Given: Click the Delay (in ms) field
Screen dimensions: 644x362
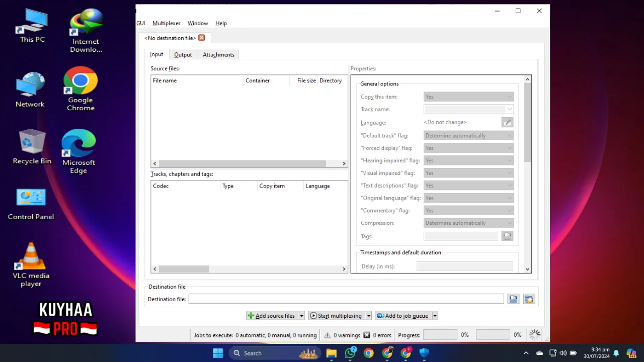Looking at the screenshot, I should (465, 266).
